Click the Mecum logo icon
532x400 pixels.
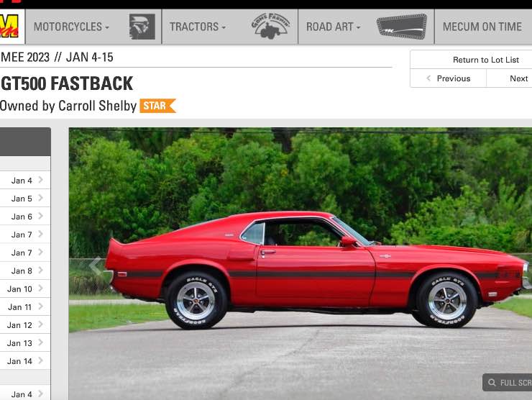tap(9, 27)
